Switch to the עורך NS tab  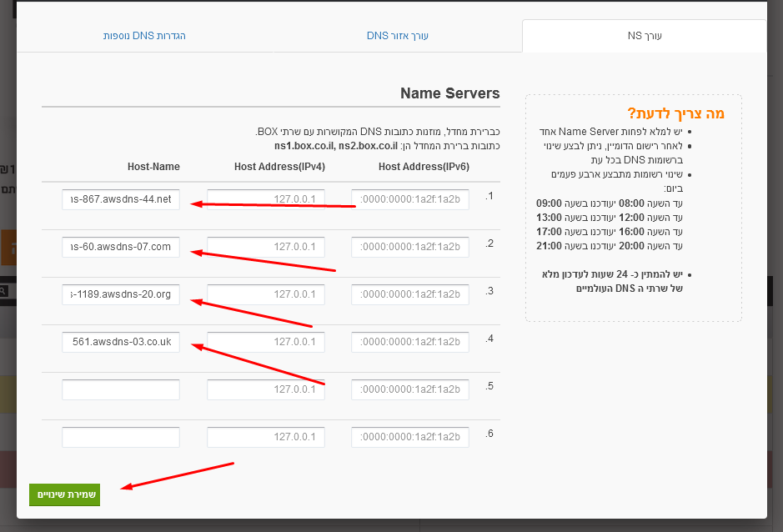click(644, 36)
